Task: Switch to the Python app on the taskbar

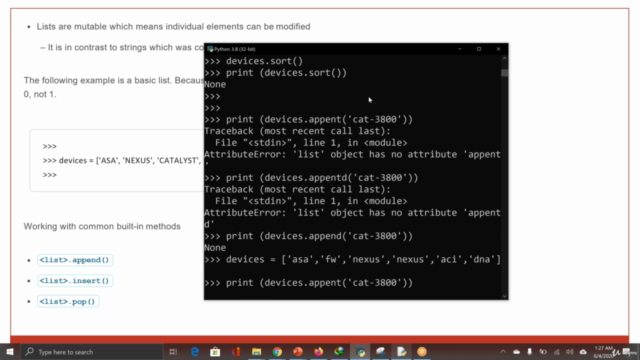Action: [360, 351]
